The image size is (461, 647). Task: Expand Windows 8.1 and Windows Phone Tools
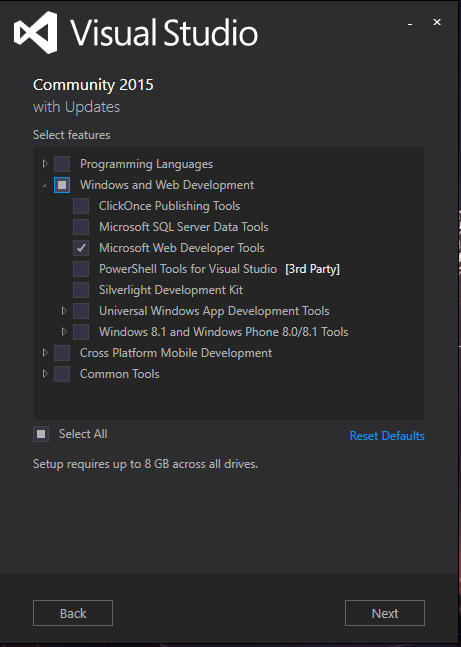point(64,331)
